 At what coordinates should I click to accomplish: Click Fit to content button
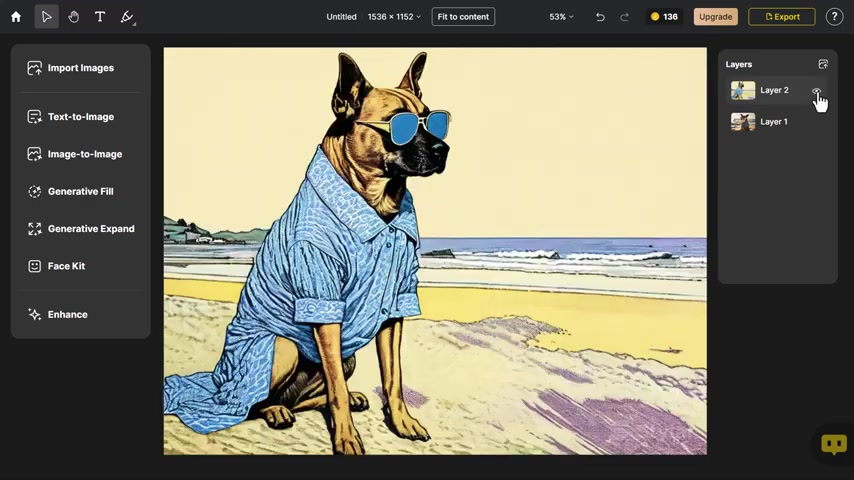[463, 17]
